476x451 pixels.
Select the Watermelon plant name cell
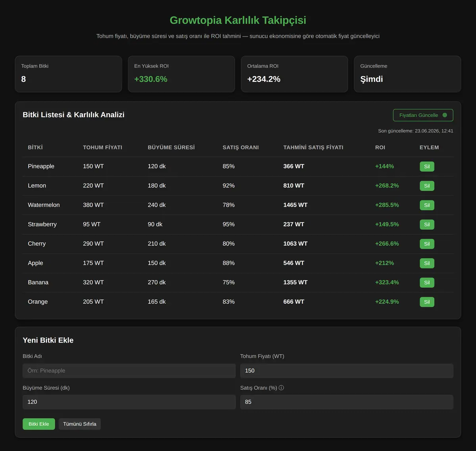coord(44,205)
